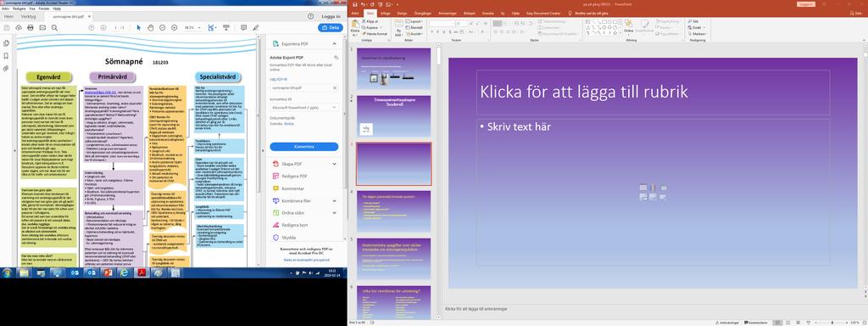Open the Övergångar tab in PowerPoint
868x326 pixels.
424,13
